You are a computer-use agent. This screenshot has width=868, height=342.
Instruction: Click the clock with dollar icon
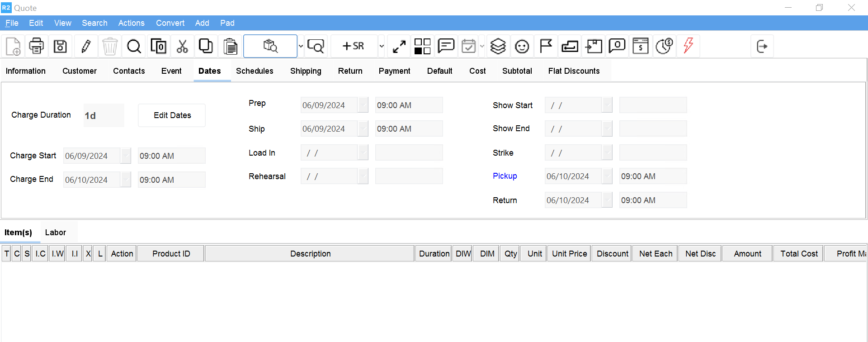click(x=664, y=46)
